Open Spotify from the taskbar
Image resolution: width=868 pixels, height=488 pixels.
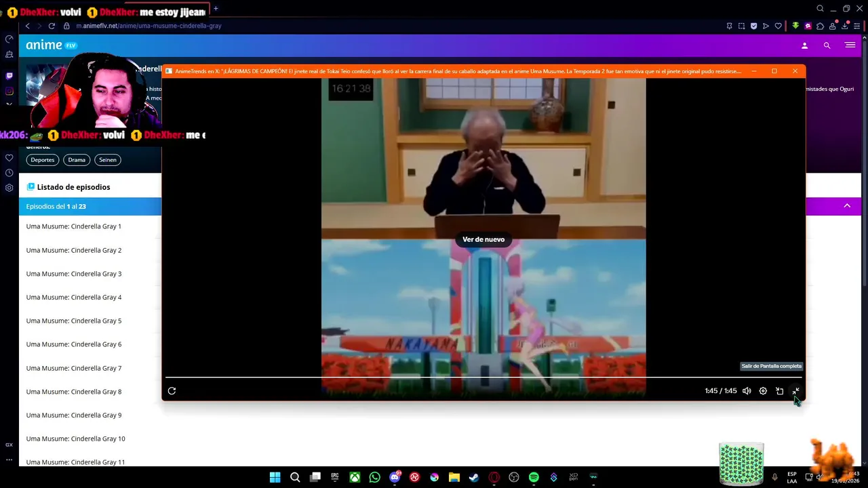click(x=534, y=477)
